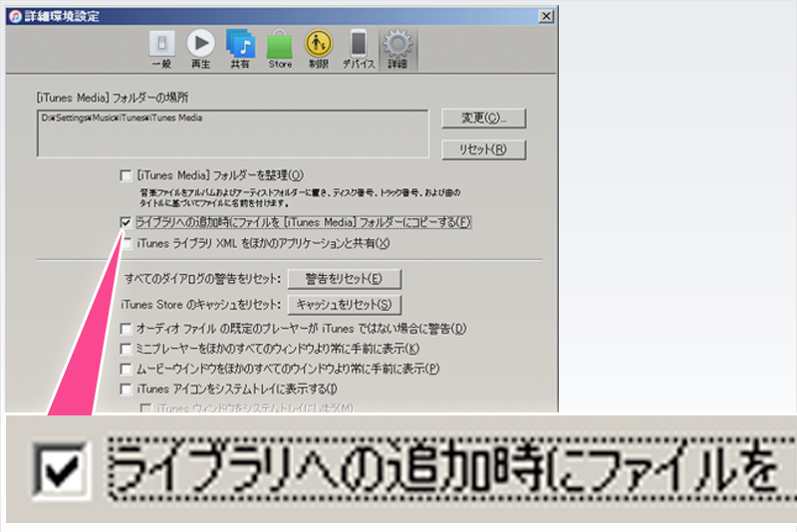
Task: Check ムービーウインドウを常に手前に表示 option
Action: point(126,369)
